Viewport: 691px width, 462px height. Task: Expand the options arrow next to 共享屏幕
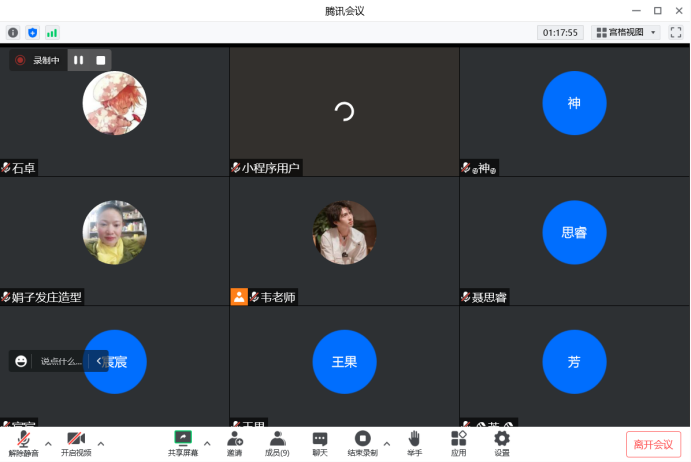(207, 442)
